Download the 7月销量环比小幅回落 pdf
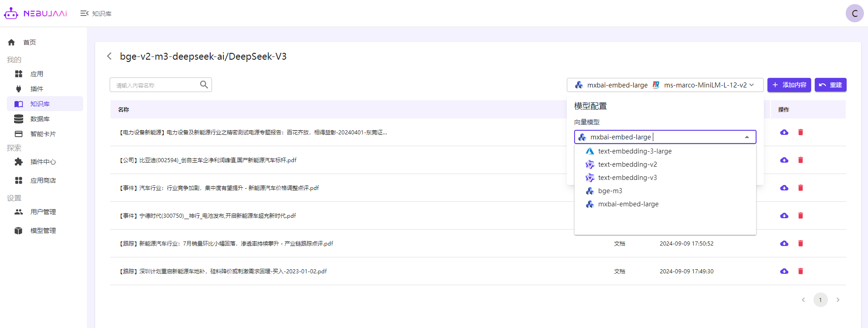Viewport: 868px width, 328px height. [x=784, y=243]
